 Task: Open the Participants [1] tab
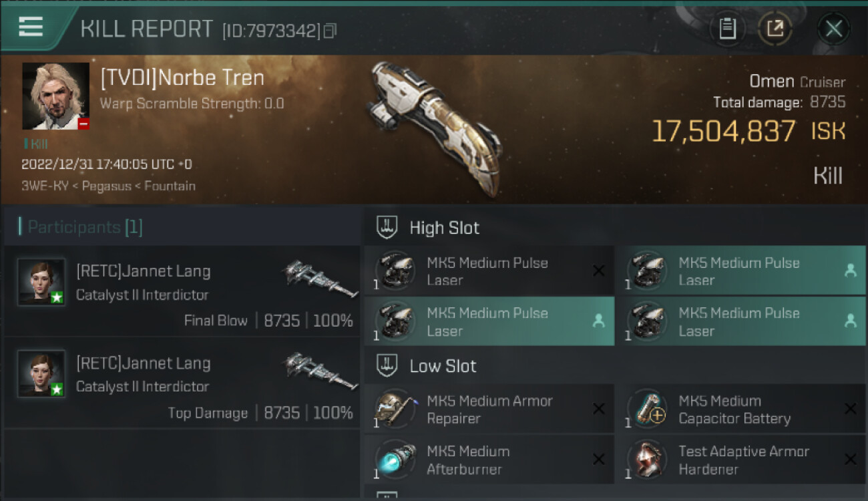coord(84,227)
